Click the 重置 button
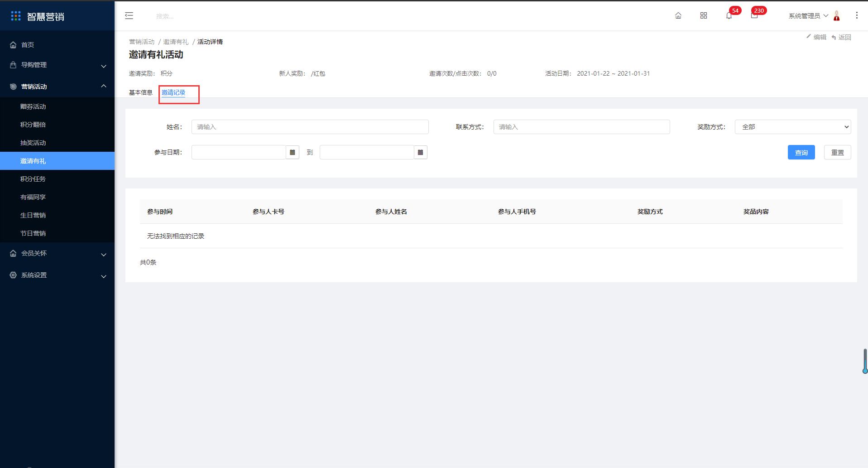The image size is (868, 468). click(838, 152)
